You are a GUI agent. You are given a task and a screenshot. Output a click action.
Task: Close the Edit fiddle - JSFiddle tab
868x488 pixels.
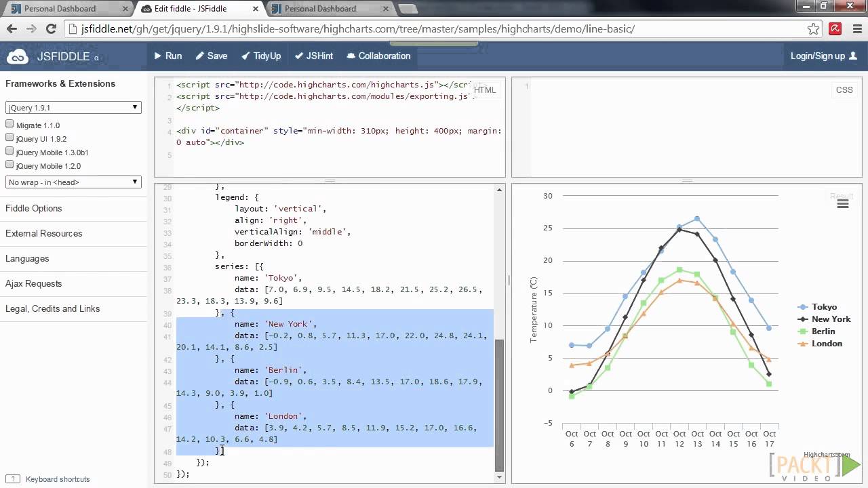[254, 9]
